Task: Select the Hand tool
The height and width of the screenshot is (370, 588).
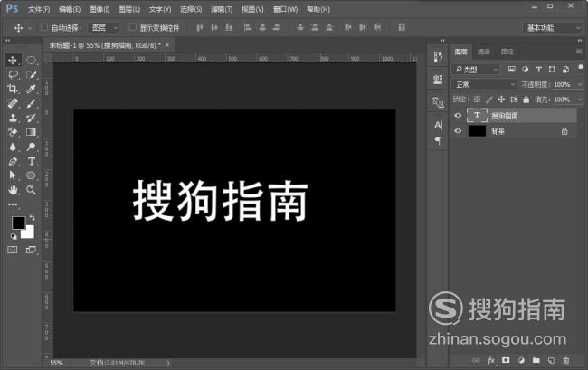Action: (13, 190)
